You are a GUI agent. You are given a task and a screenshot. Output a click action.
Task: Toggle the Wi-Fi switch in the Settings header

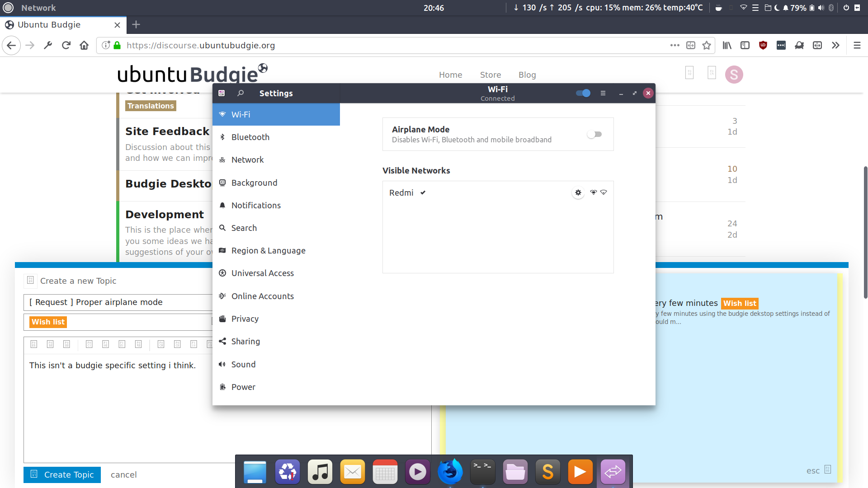tap(583, 93)
